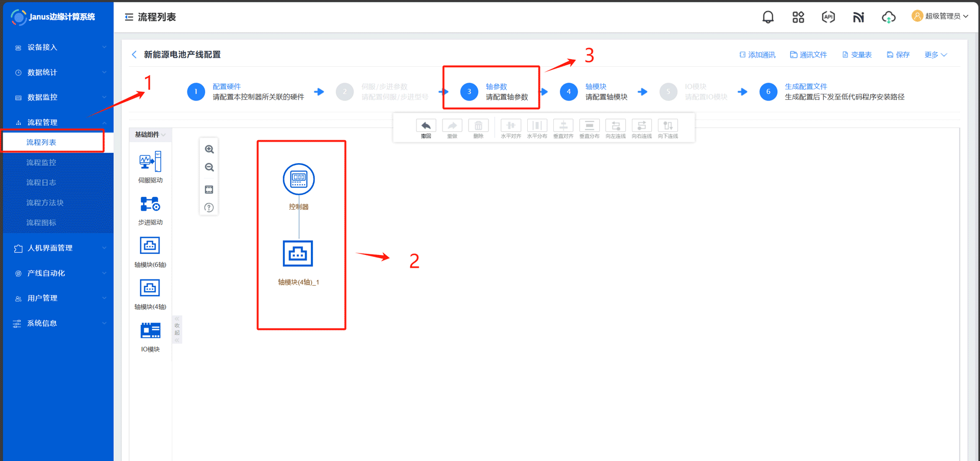The width and height of the screenshot is (980, 461).
Task: Open 流程监控 in sidebar submenu
Action: [x=41, y=163]
